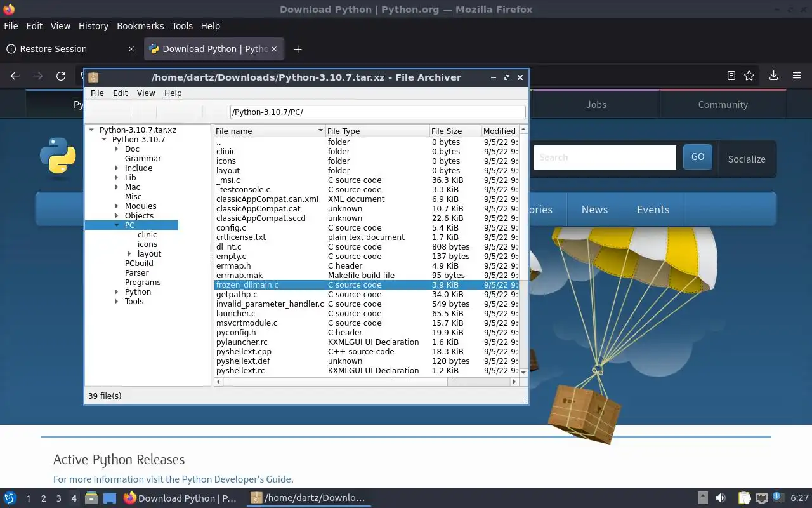This screenshot has width=812, height=508.
Task: Open the network tray icon
Action: click(x=761, y=498)
